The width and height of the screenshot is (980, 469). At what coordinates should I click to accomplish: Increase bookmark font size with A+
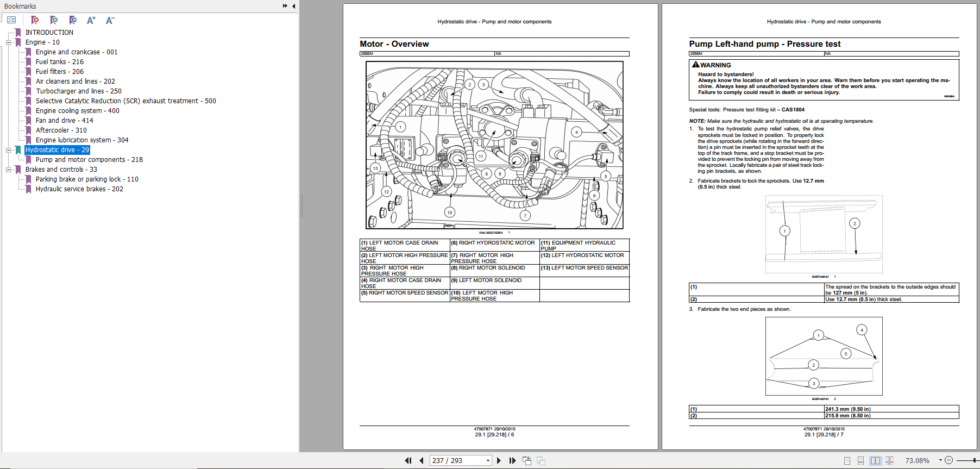(x=91, y=20)
